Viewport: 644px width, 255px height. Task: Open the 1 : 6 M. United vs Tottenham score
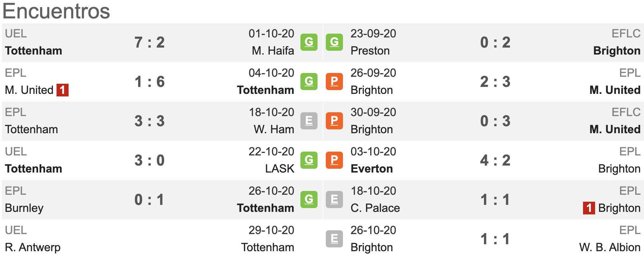click(x=150, y=82)
